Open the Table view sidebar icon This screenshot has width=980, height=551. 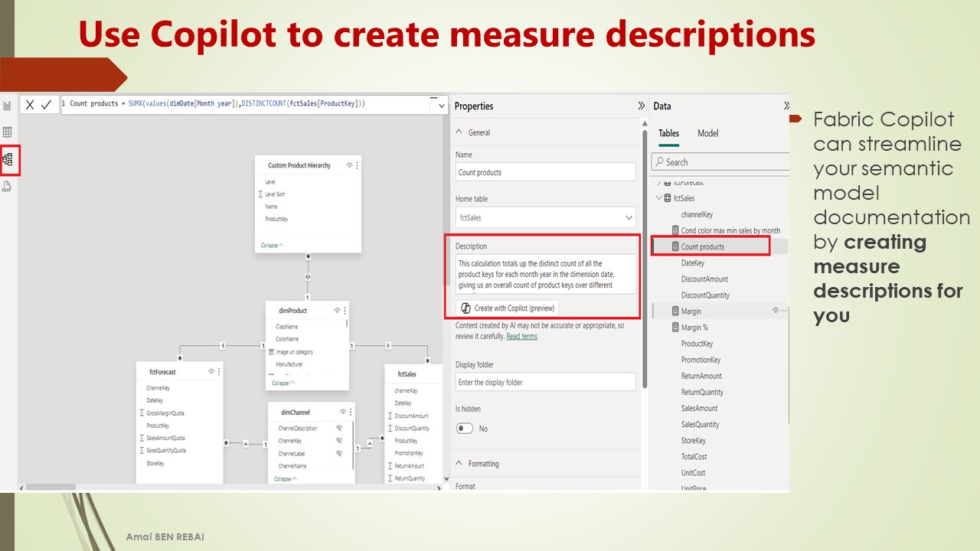[x=7, y=132]
